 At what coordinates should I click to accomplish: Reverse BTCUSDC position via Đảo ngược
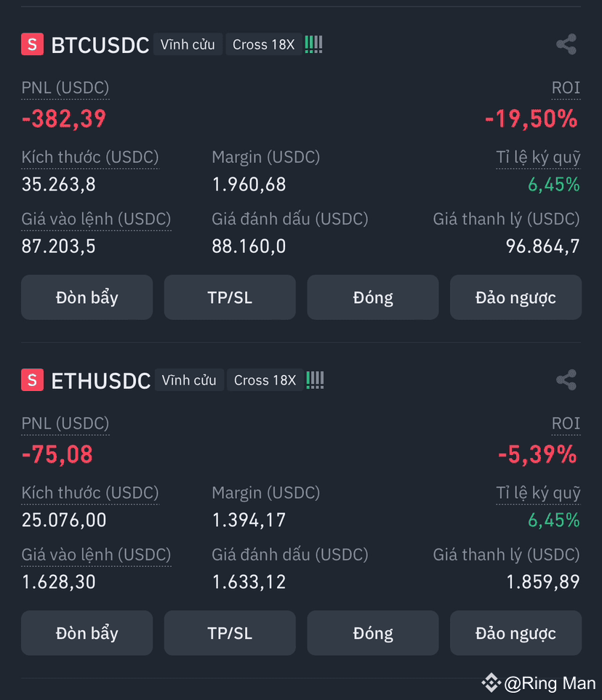pyautogui.click(x=515, y=297)
